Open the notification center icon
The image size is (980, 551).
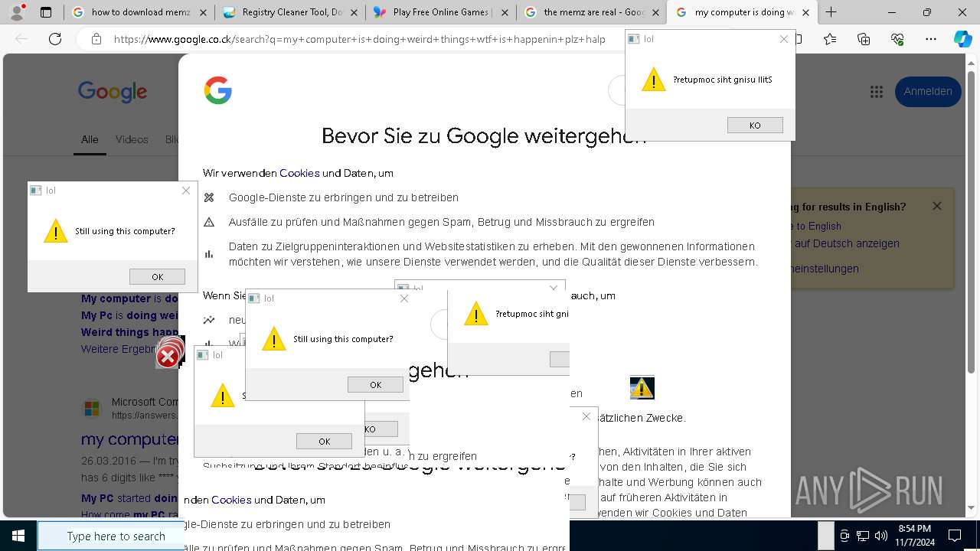955,536
